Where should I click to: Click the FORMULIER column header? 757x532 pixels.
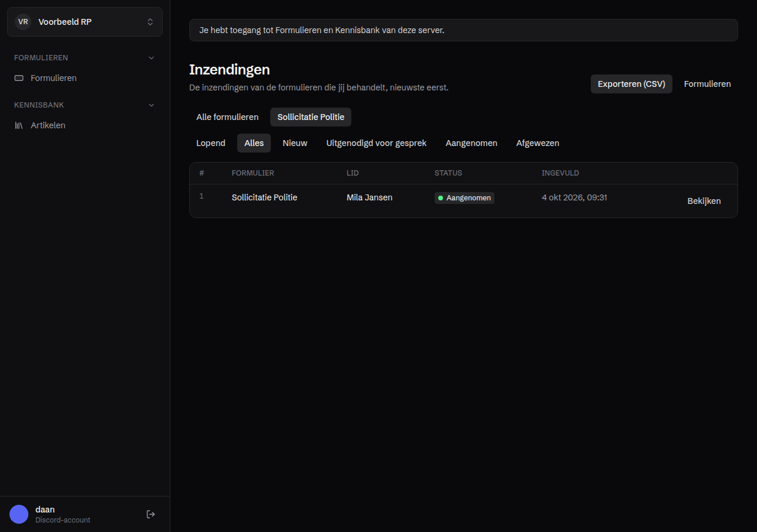[253, 173]
